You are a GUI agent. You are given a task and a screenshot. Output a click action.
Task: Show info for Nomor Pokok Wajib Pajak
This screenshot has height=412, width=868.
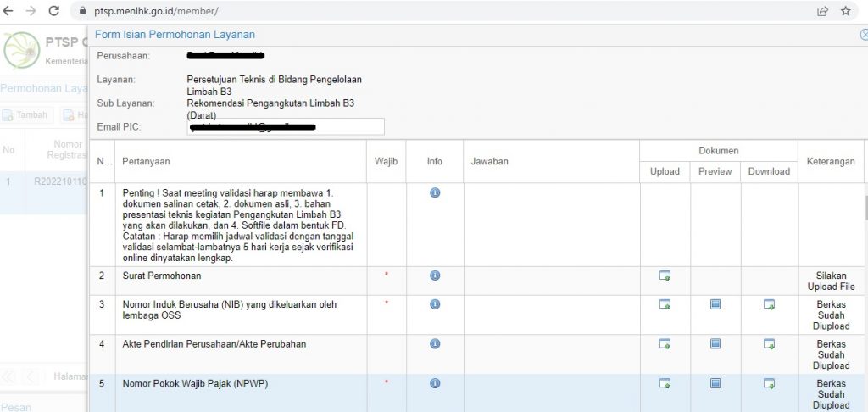[x=435, y=383]
